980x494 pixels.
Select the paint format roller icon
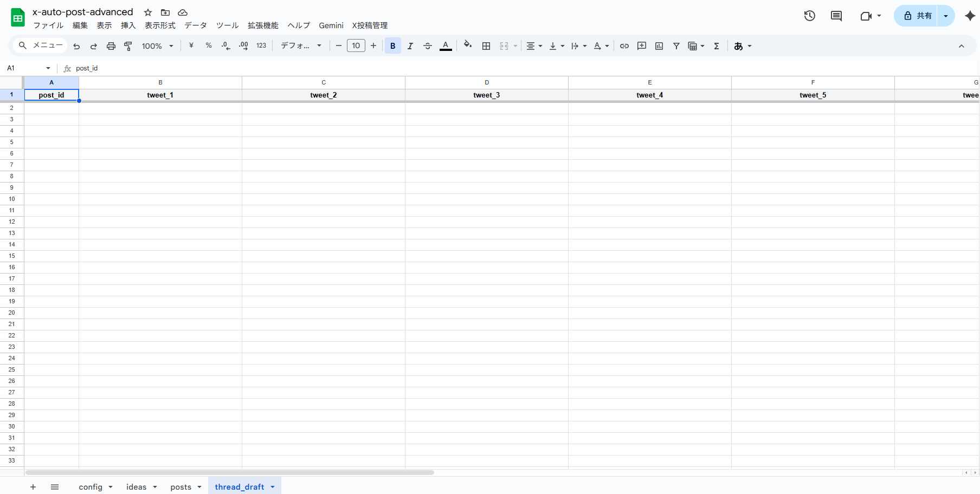(128, 46)
